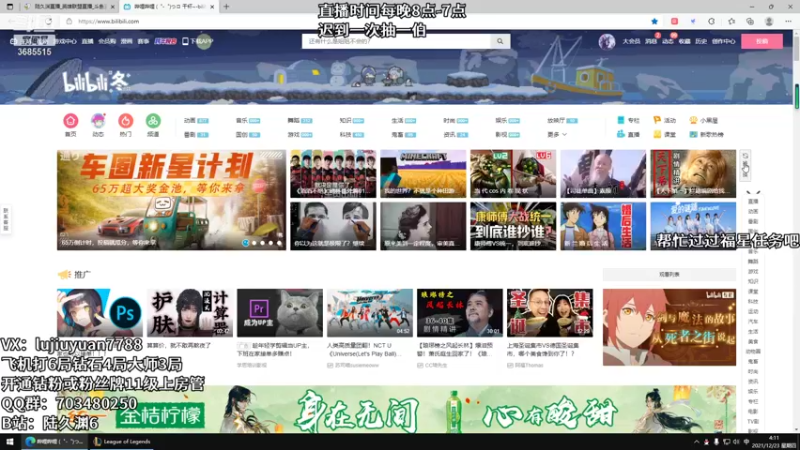Open 收藏 favorites in the header
This screenshot has height=450, width=800.
point(684,41)
